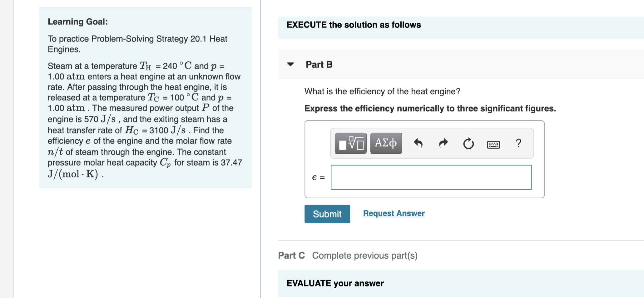This screenshot has height=298, width=644.
Task: Reset the answer with the refresh icon
Action: click(468, 143)
